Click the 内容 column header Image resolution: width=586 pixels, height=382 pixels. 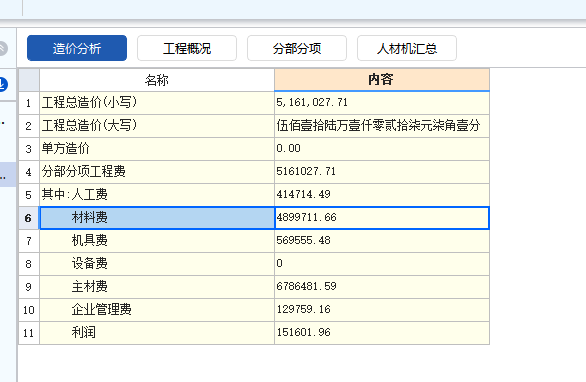[382, 80]
